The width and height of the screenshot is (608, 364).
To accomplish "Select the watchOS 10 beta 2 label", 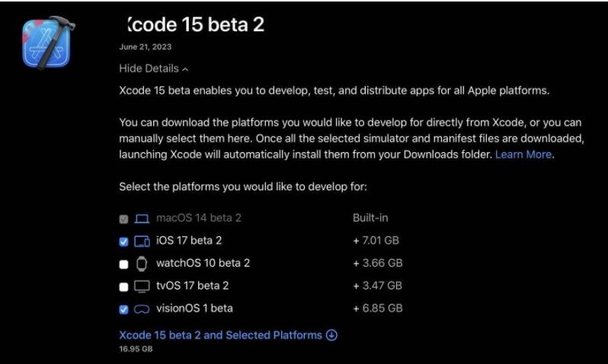I will pyautogui.click(x=203, y=263).
